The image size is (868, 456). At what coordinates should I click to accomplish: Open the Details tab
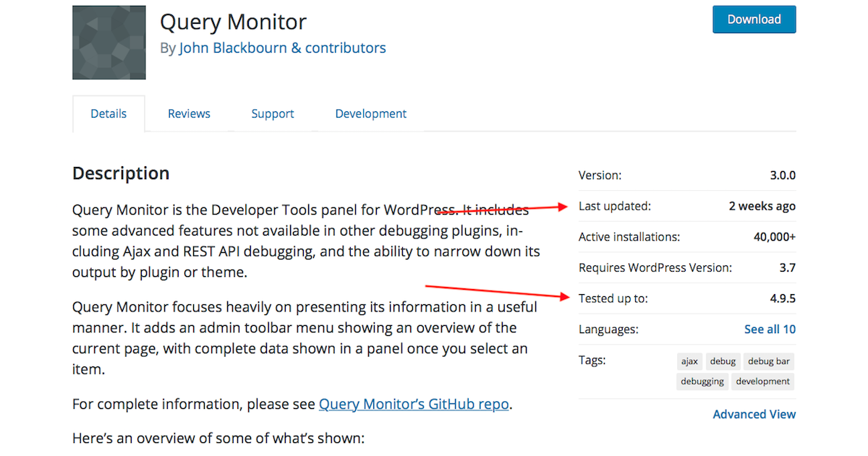point(109,114)
